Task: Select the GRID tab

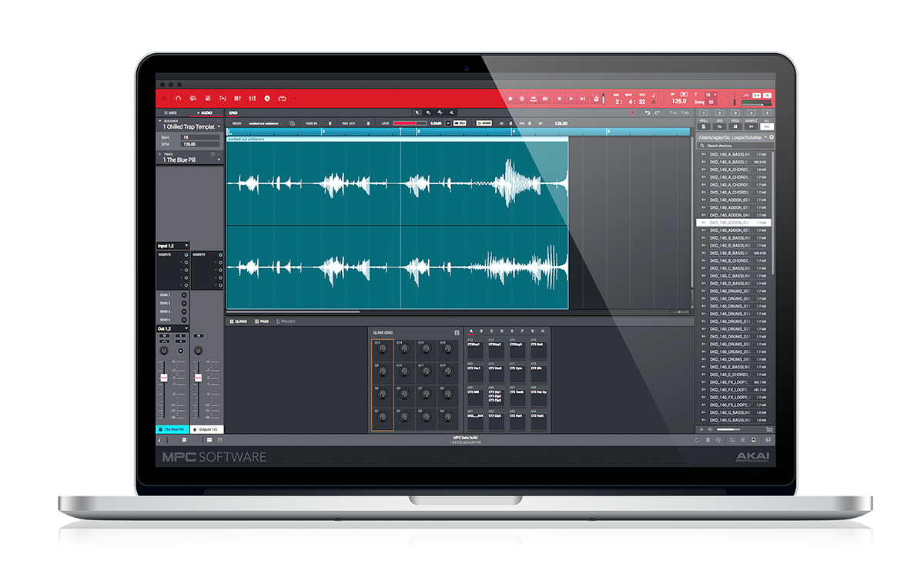Action: click(x=233, y=113)
